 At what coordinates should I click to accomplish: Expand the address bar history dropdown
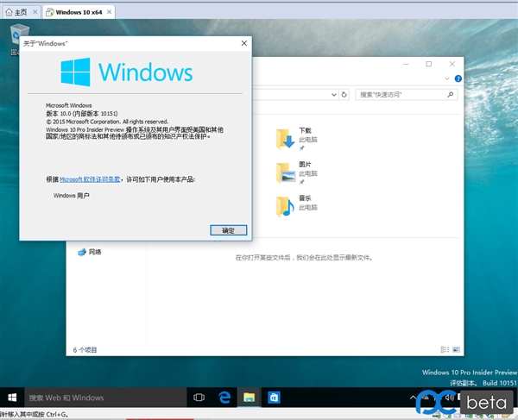[332, 94]
